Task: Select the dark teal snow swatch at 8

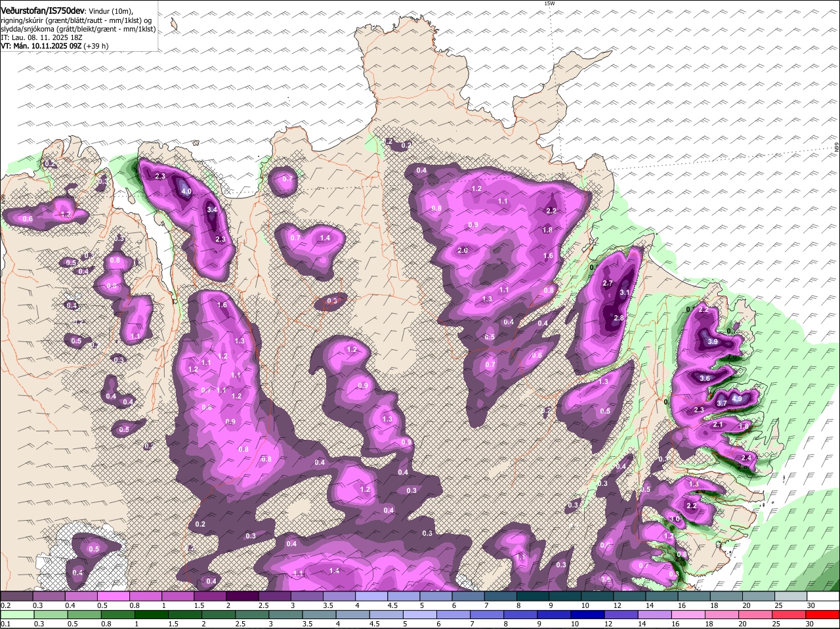Action: tap(533, 595)
